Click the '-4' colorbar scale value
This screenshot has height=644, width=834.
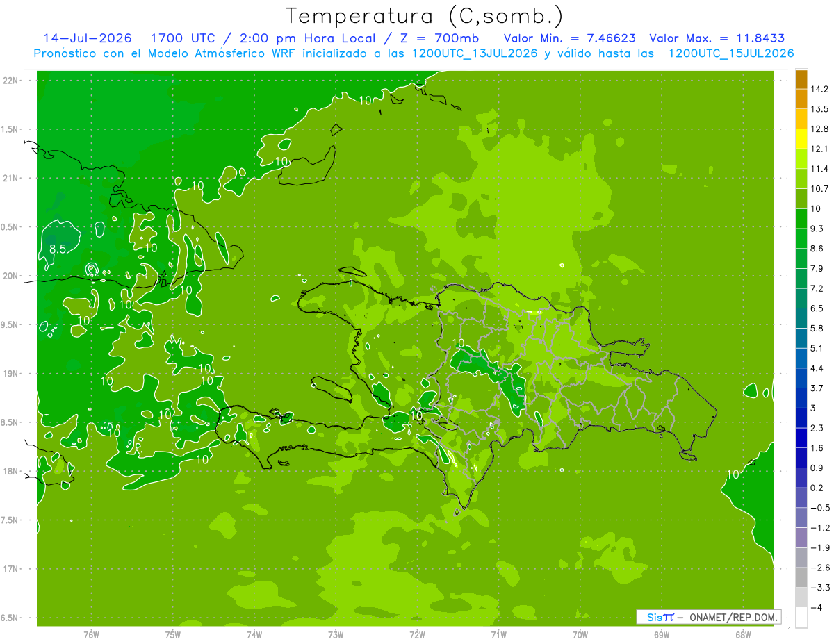(817, 607)
